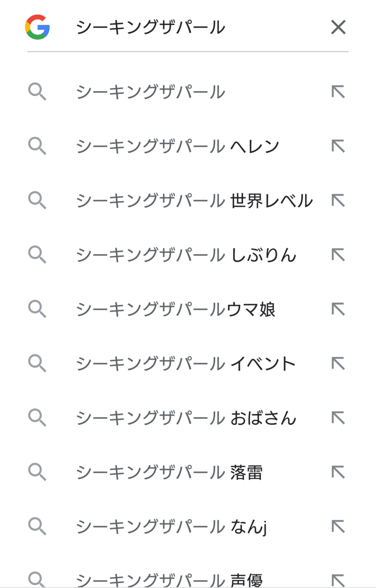
Task: Select the suggestion ending in しぶりん
Action: (x=186, y=255)
